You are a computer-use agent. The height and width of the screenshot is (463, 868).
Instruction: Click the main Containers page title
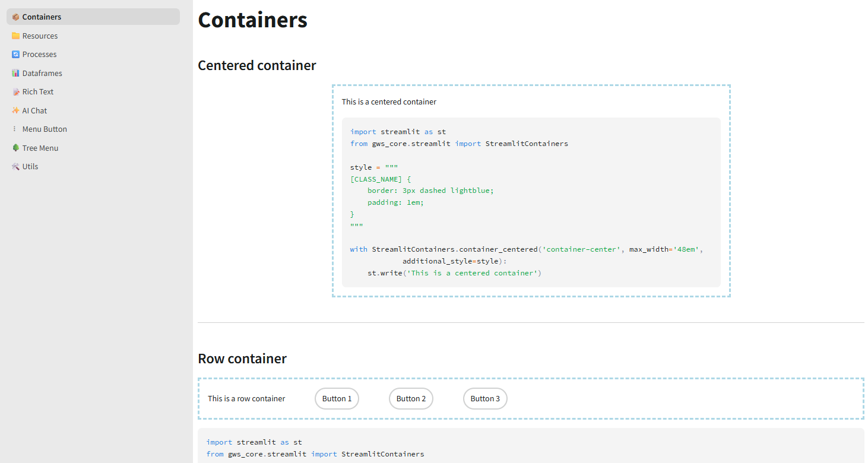[x=252, y=20]
